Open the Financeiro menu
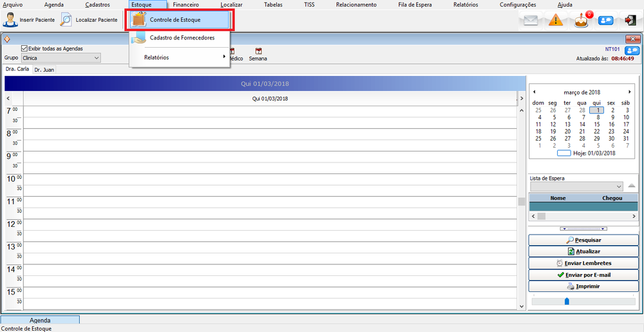Screen dimensions: 644x332 click(x=186, y=5)
